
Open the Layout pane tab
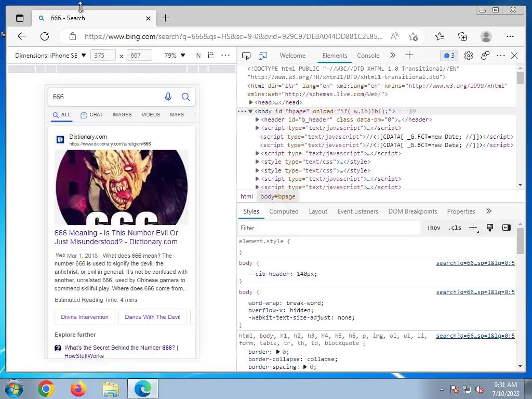(x=318, y=211)
